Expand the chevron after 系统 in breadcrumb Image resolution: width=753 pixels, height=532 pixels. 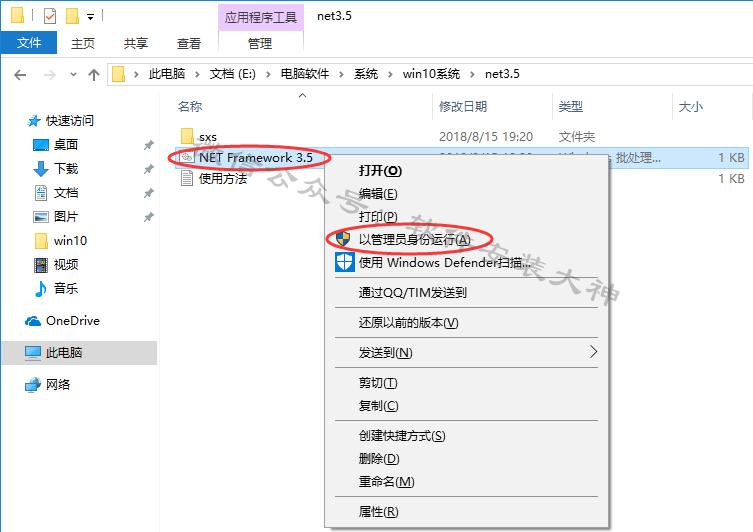[x=390, y=74]
